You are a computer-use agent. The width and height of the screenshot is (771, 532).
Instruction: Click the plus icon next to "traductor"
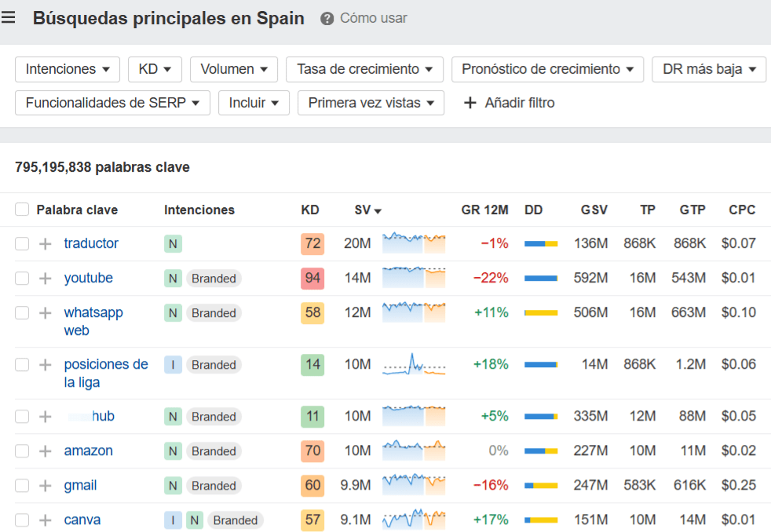click(45, 243)
